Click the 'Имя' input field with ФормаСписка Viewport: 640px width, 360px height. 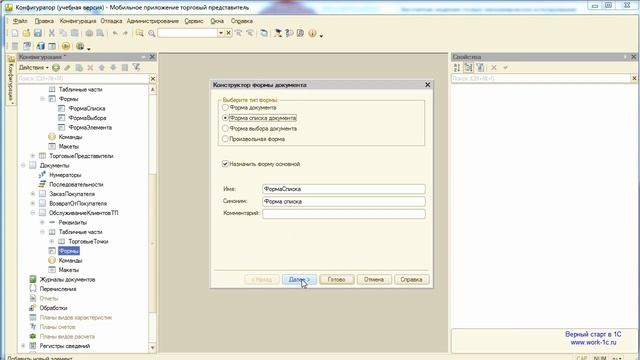(344, 189)
